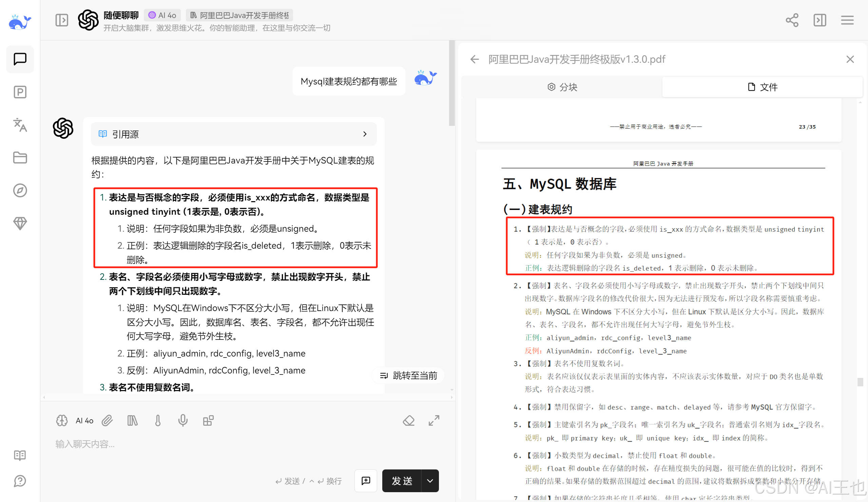Click the 阿里巴巴Java开发手册 knowledge base tag

pyautogui.click(x=240, y=15)
